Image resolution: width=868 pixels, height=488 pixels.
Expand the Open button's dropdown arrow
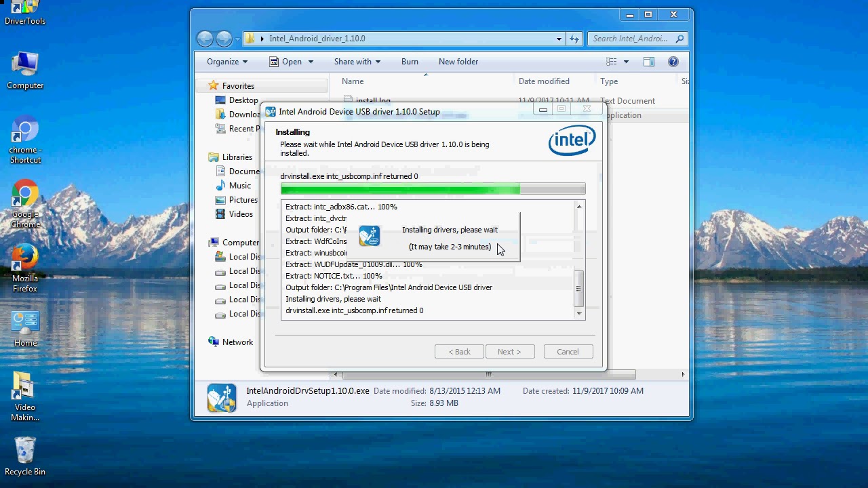(311, 62)
